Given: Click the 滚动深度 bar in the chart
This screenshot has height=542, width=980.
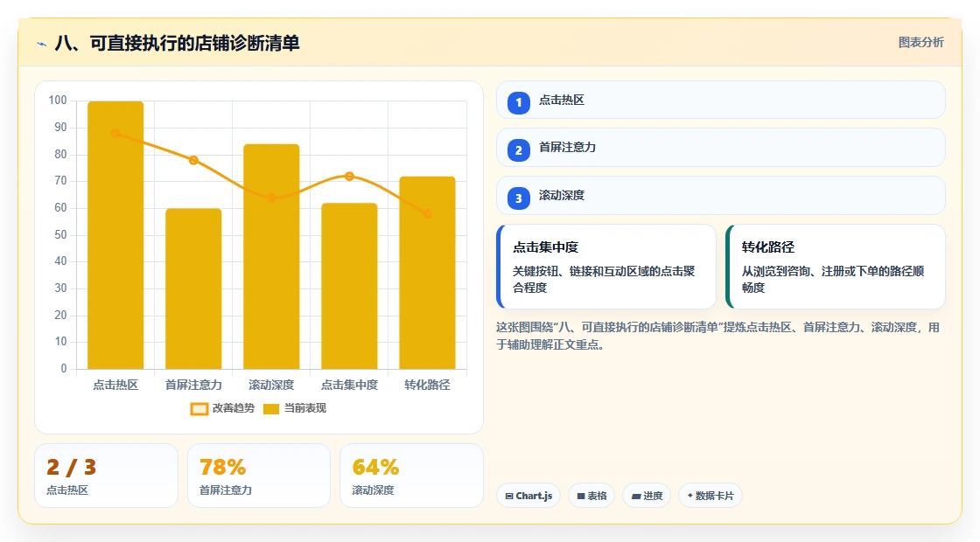Looking at the screenshot, I should (271, 257).
